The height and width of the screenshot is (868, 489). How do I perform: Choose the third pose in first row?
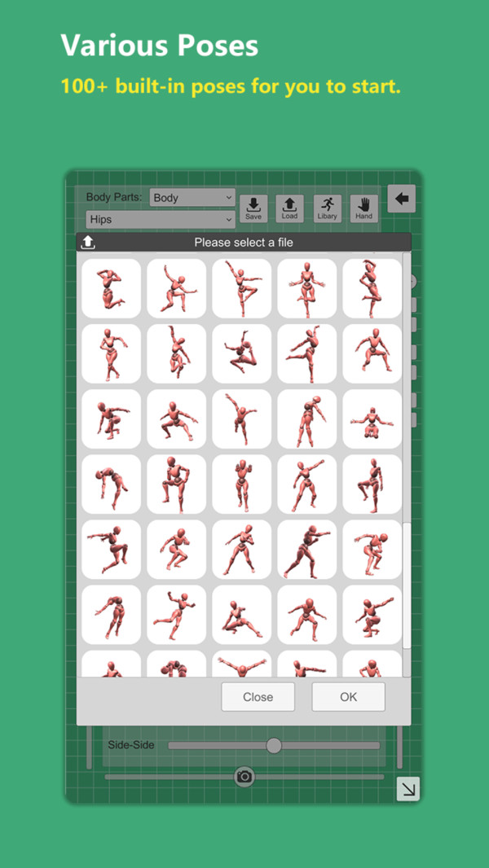click(241, 288)
